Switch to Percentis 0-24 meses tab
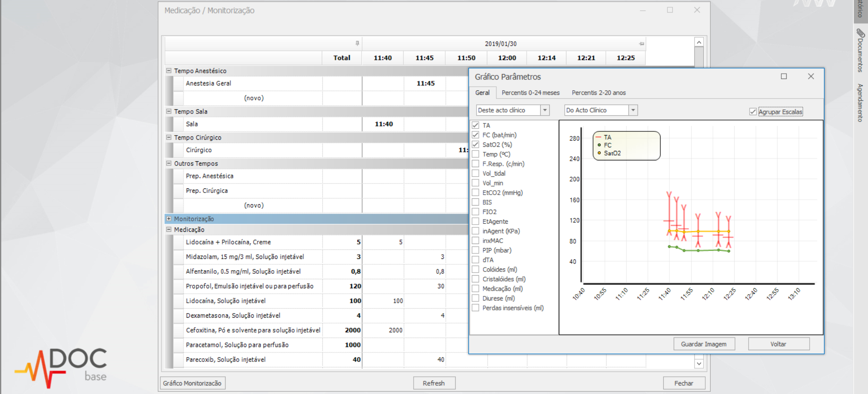Image resolution: width=868 pixels, height=394 pixels. [530, 93]
